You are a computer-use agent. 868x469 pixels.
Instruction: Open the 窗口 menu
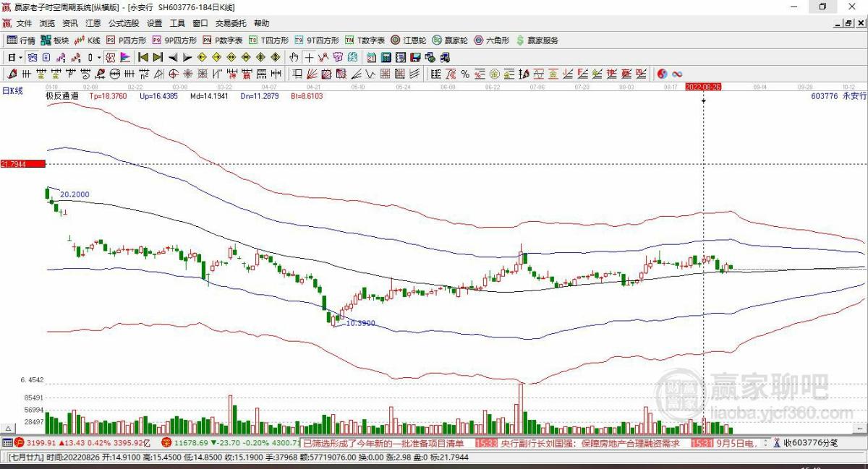[200, 23]
